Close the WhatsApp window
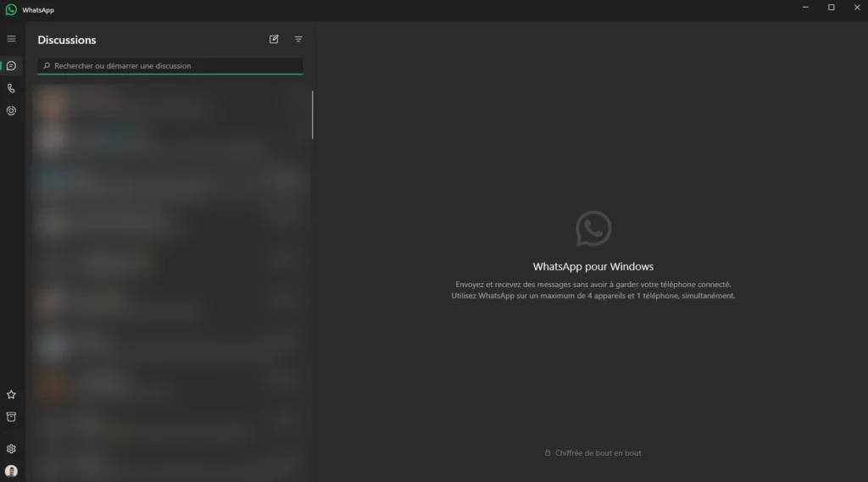The image size is (868, 482). point(857,7)
